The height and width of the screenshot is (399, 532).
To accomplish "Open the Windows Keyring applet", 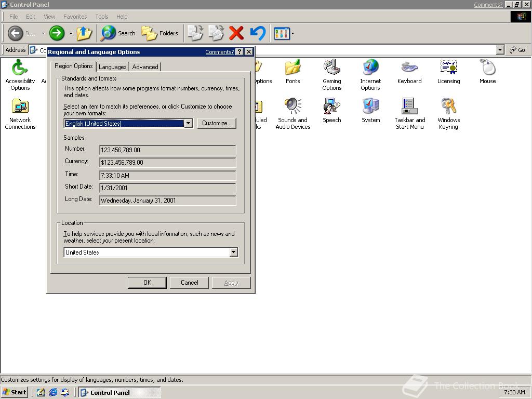I will pos(448,114).
